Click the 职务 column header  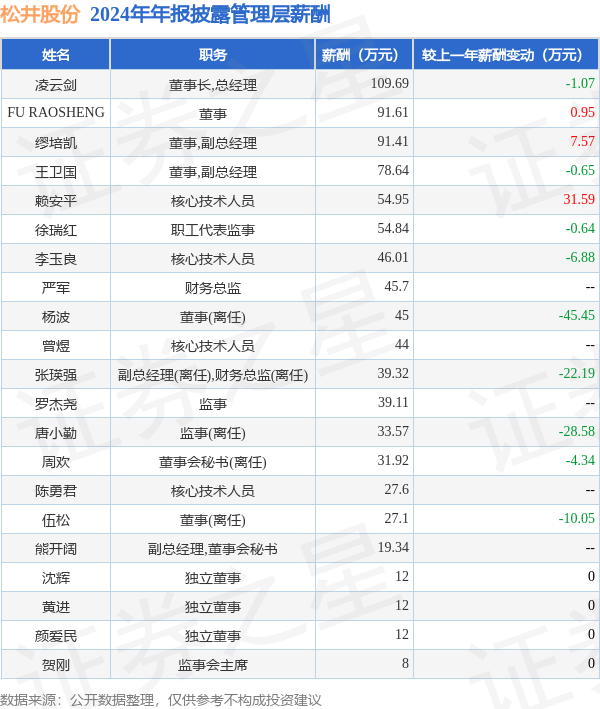213,55
